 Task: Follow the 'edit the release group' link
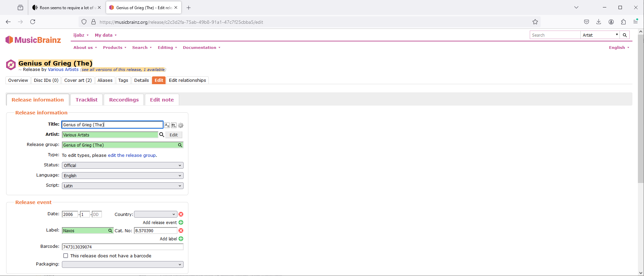click(132, 155)
